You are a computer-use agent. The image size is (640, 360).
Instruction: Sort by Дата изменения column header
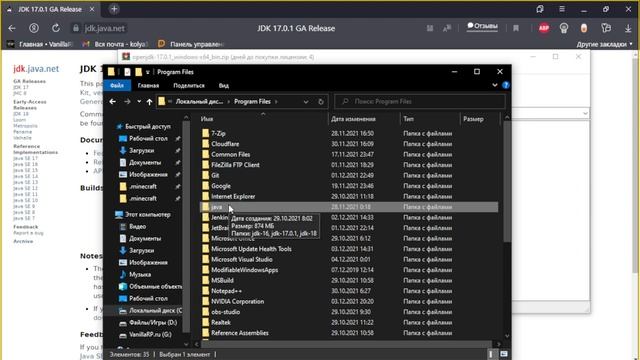pos(353,119)
